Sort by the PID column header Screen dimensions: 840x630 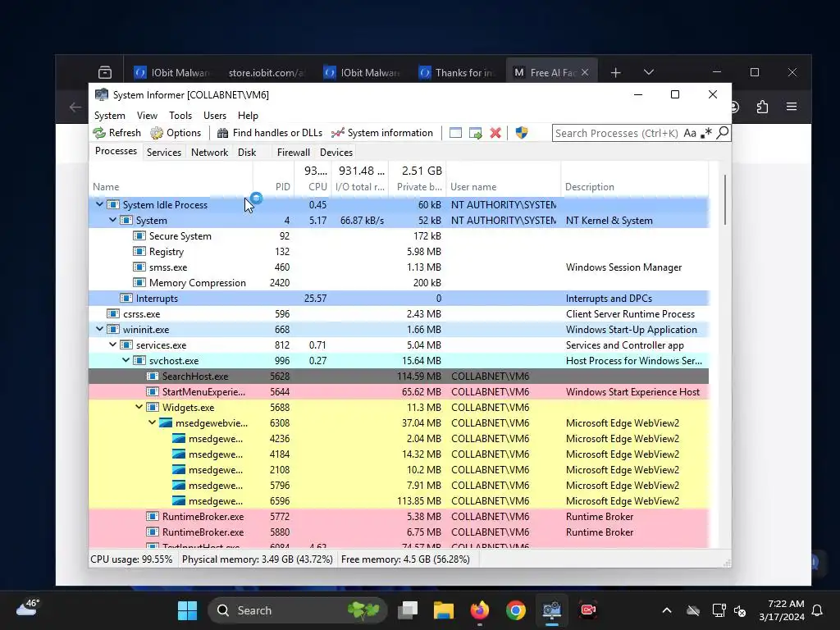(274, 187)
